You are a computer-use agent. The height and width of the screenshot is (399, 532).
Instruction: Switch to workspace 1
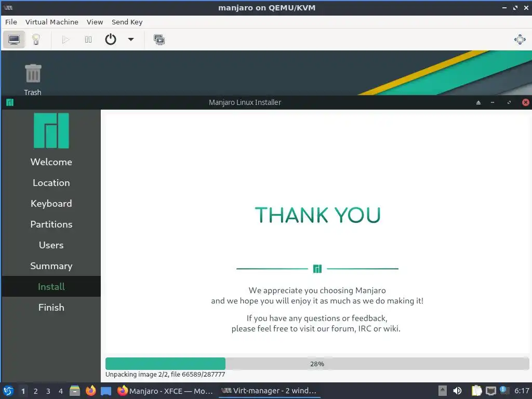(x=23, y=391)
